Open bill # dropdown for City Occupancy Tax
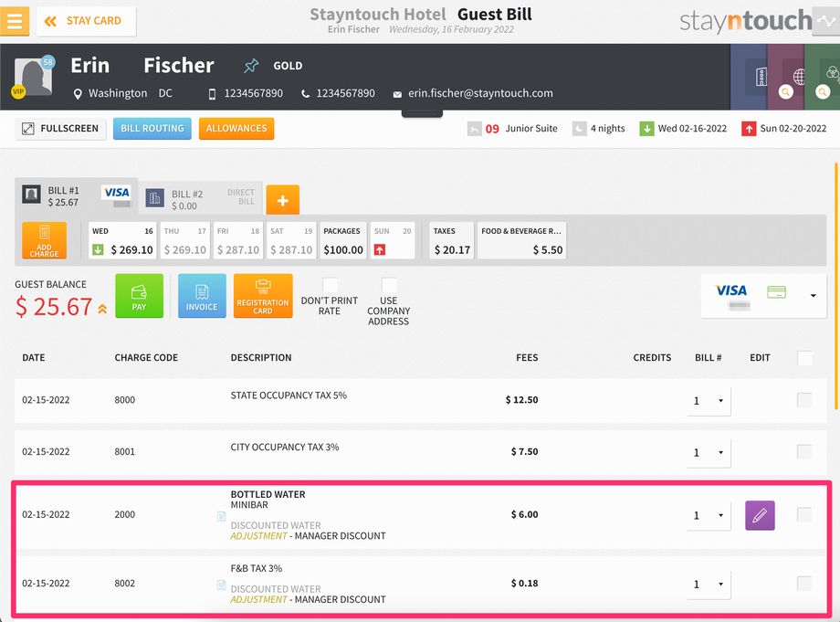The width and height of the screenshot is (840, 622). point(709,453)
